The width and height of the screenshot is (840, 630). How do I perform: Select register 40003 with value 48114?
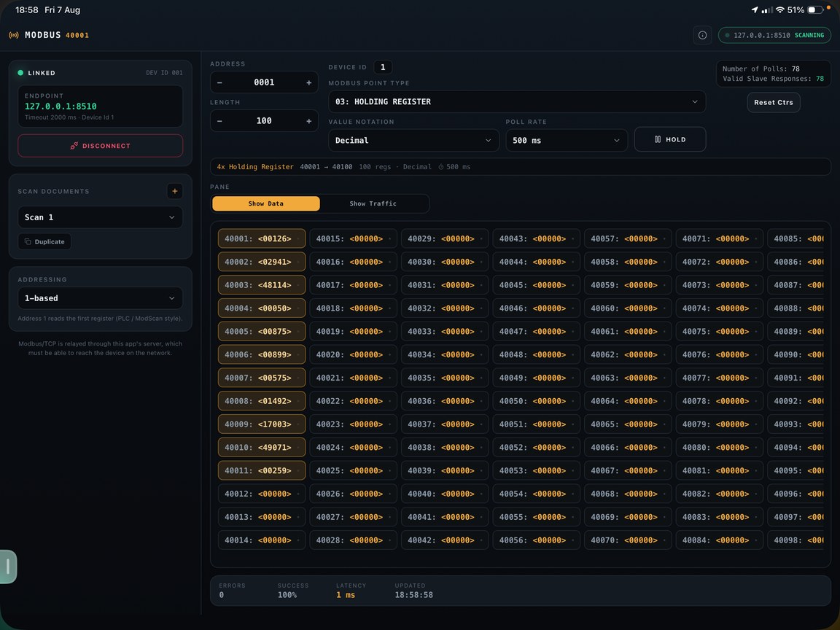point(262,285)
